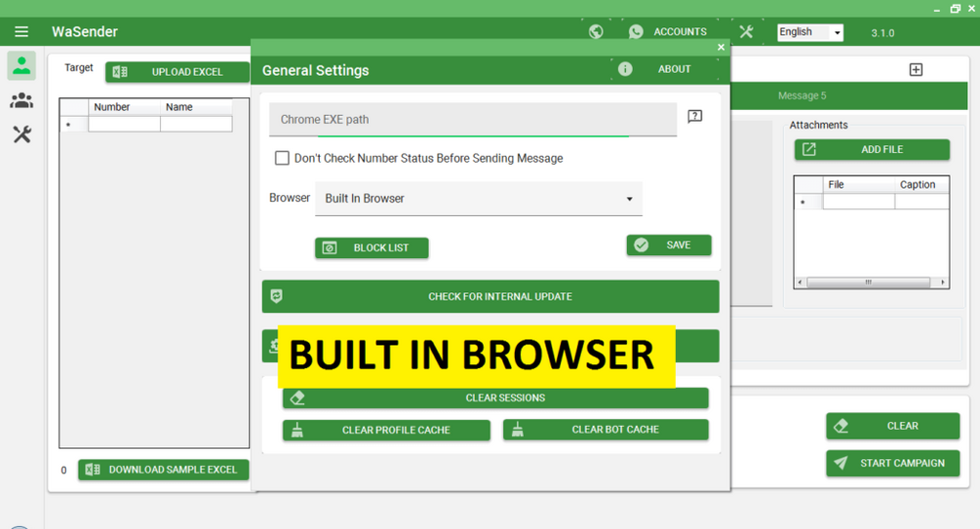Viewport: 980px width, 529px height.
Task: Open tools wrench icon in header
Action: 746,31
